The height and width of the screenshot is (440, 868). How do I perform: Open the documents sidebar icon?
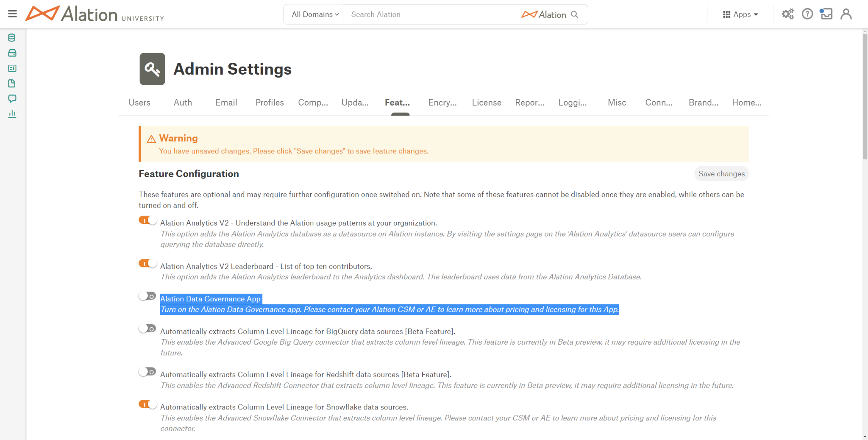coord(12,84)
